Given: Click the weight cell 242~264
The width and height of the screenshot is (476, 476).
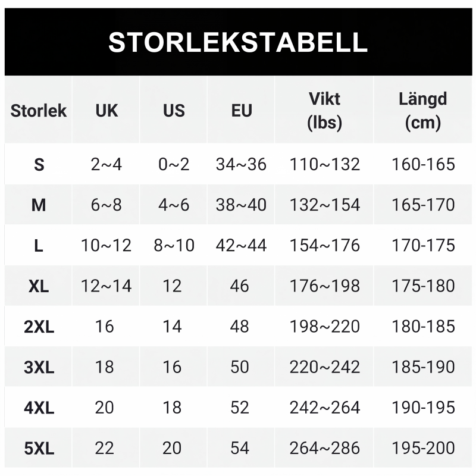Looking at the screenshot, I should 324,408.
